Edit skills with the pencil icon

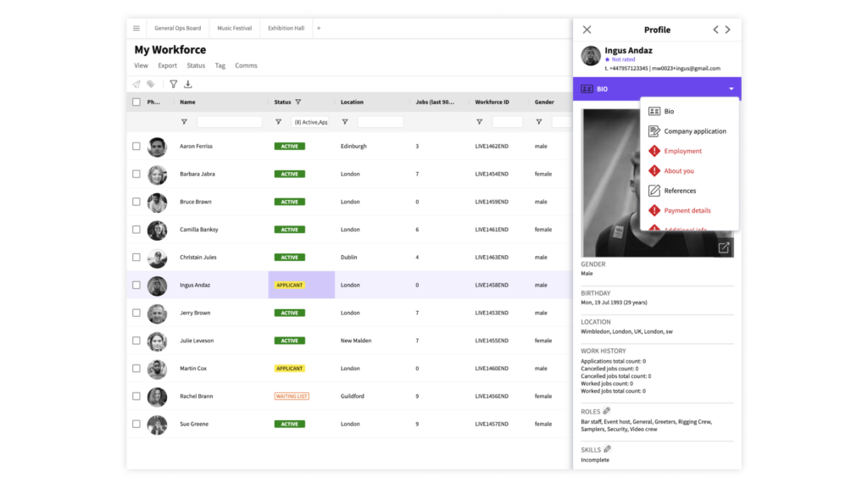point(607,449)
